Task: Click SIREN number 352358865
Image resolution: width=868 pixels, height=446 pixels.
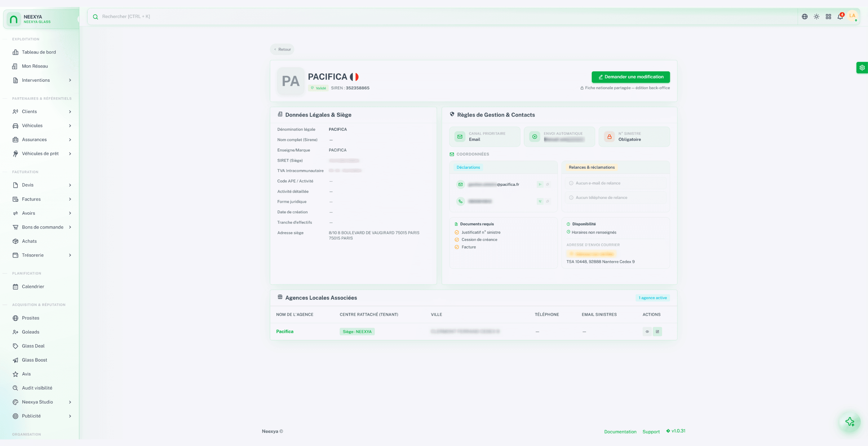Action: point(357,88)
